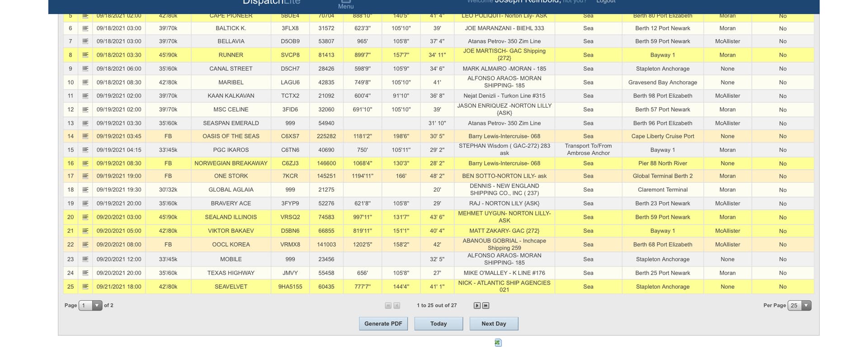
Task: Open details icon for ONE STORK row
Action: [x=85, y=176]
